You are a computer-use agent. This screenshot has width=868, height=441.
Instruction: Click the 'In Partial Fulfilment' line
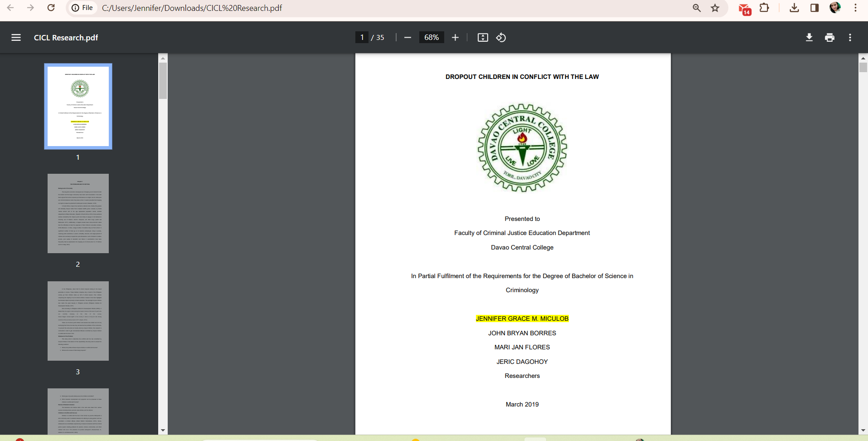point(522,276)
